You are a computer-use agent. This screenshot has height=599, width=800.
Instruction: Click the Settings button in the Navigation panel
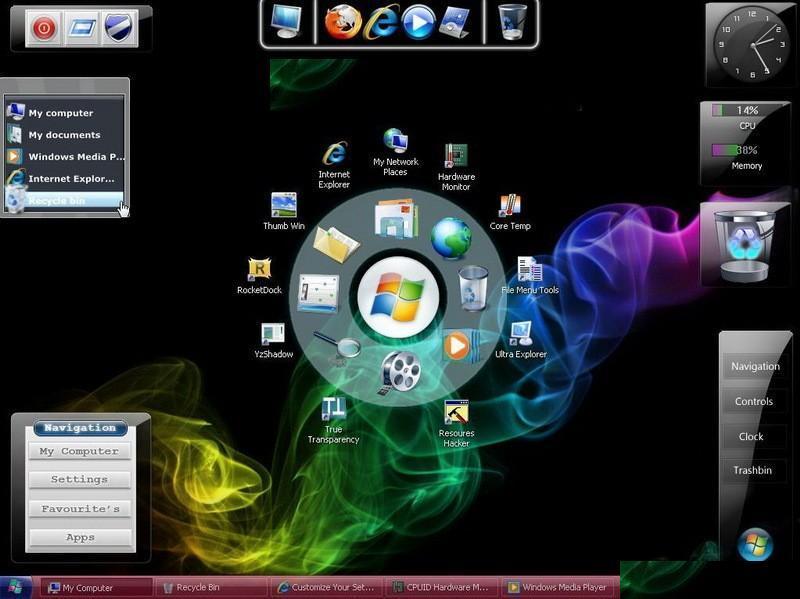[79, 480]
